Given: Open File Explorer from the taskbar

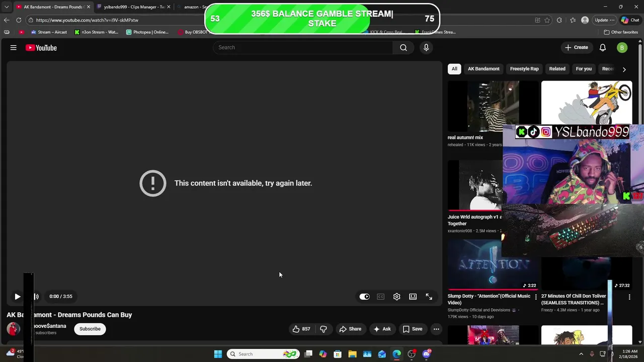Looking at the screenshot, I should [x=352, y=354].
